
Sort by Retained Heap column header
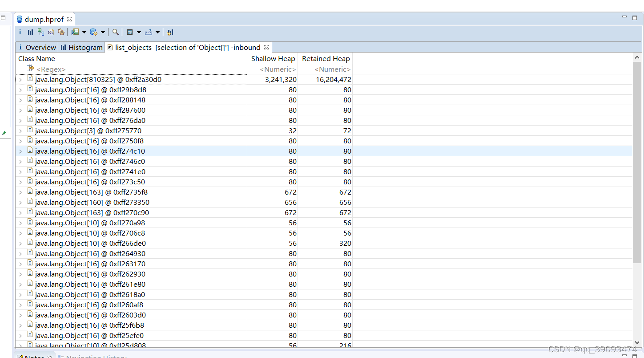pyautogui.click(x=326, y=58)
